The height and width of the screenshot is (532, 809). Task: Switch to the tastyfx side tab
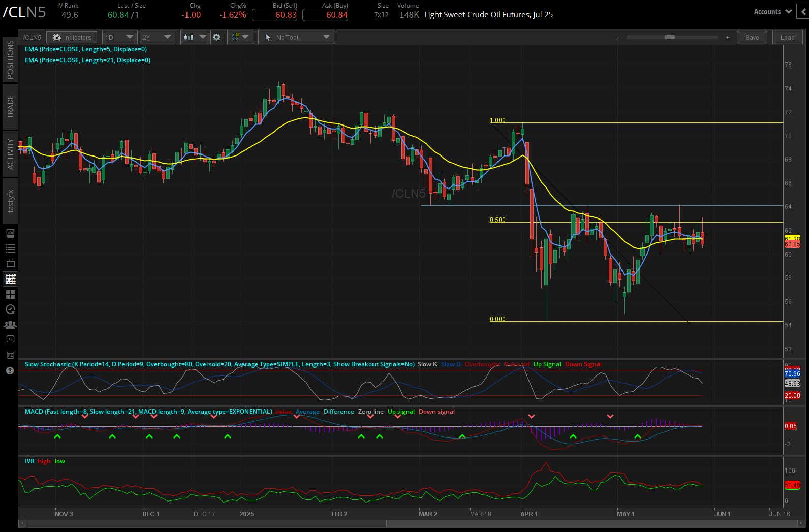tap(10, 201)
